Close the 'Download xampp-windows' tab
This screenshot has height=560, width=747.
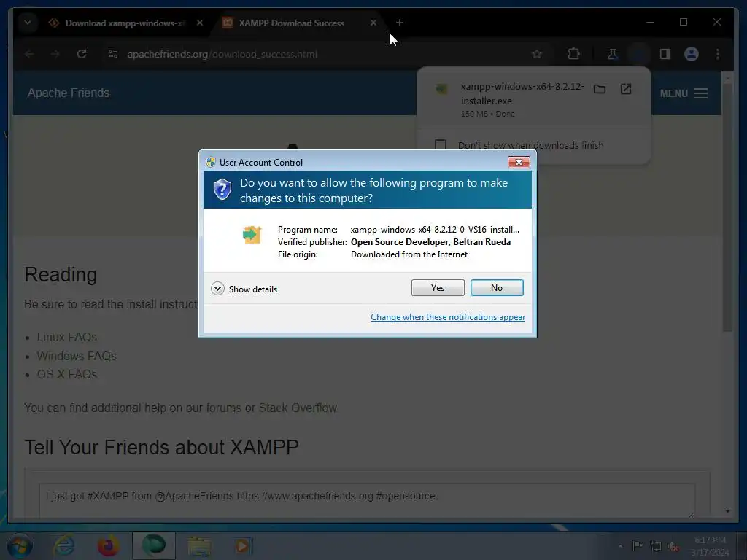click(200, 23)
